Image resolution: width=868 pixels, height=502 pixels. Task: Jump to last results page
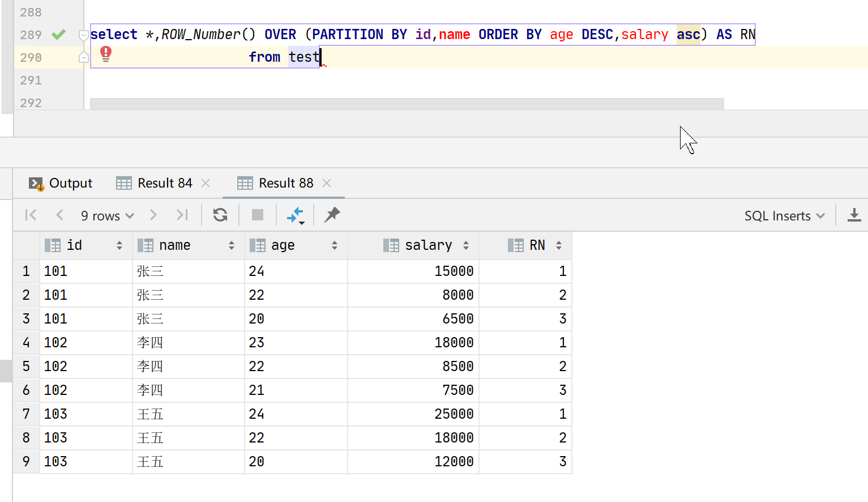(182, 215)
